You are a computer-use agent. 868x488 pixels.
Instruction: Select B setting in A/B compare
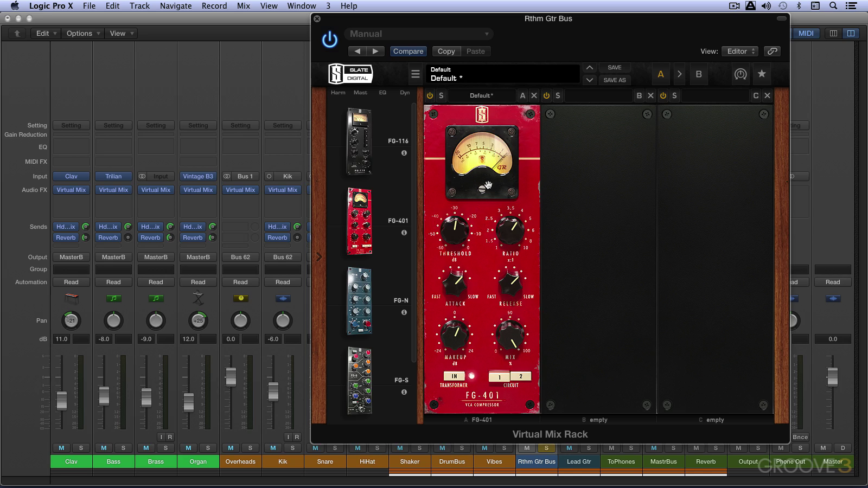[x=699, y=74]
